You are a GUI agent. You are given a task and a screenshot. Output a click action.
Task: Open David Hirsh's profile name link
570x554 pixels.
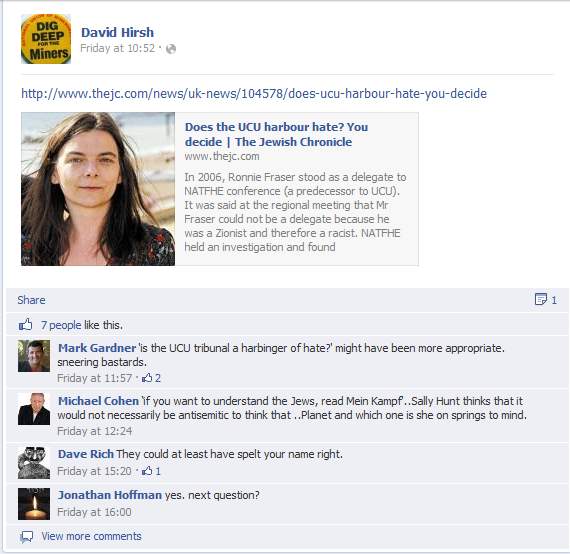click(117, 32)
